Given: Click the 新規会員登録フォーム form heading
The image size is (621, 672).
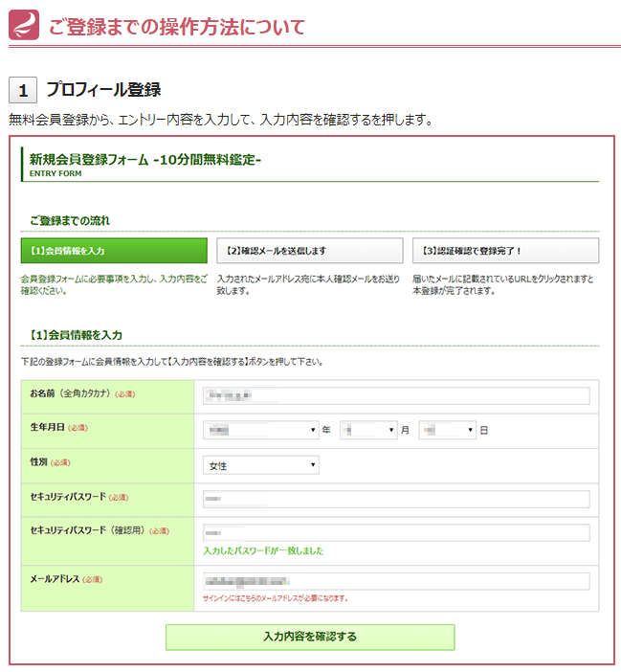Looking at the screenshot, I should coord(145,160).
